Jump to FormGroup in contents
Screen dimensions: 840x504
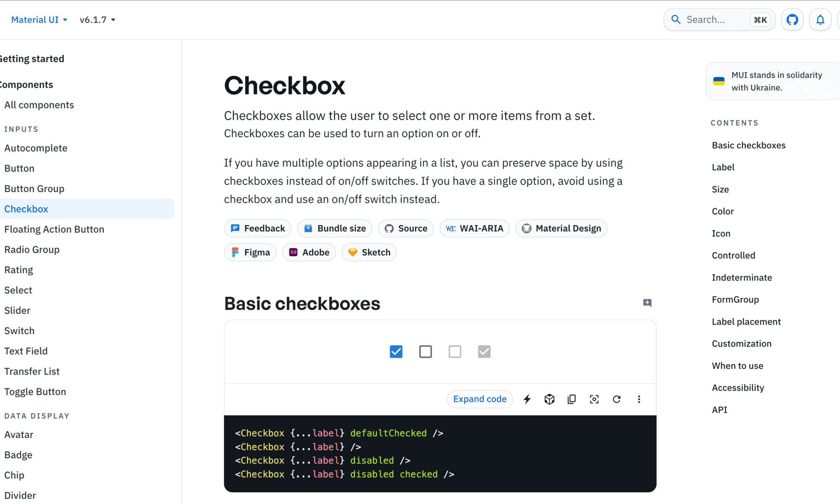click(x=735, y=299)
